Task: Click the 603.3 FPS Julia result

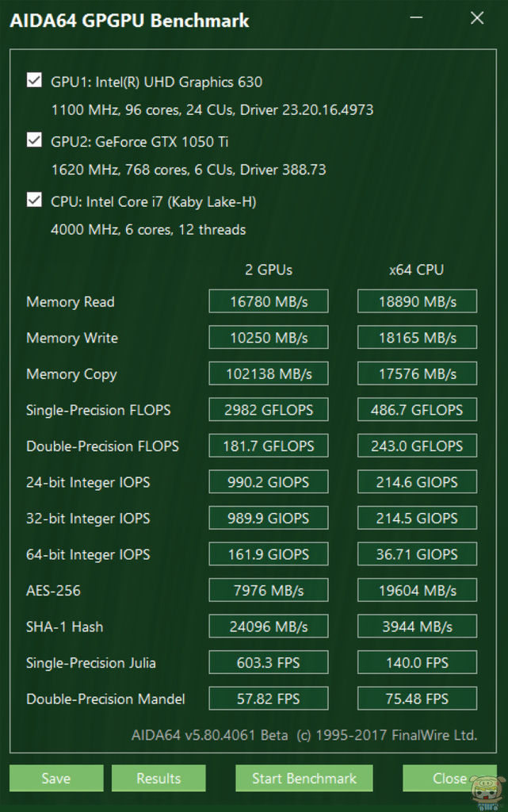Action: [x=269, y=663]
